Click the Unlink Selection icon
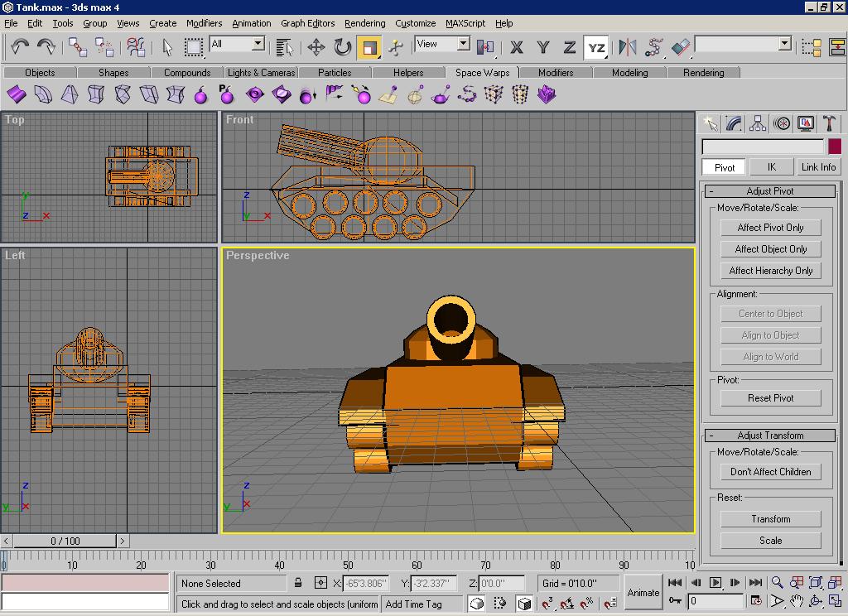The image size is (848, 616). click(104, 47)
